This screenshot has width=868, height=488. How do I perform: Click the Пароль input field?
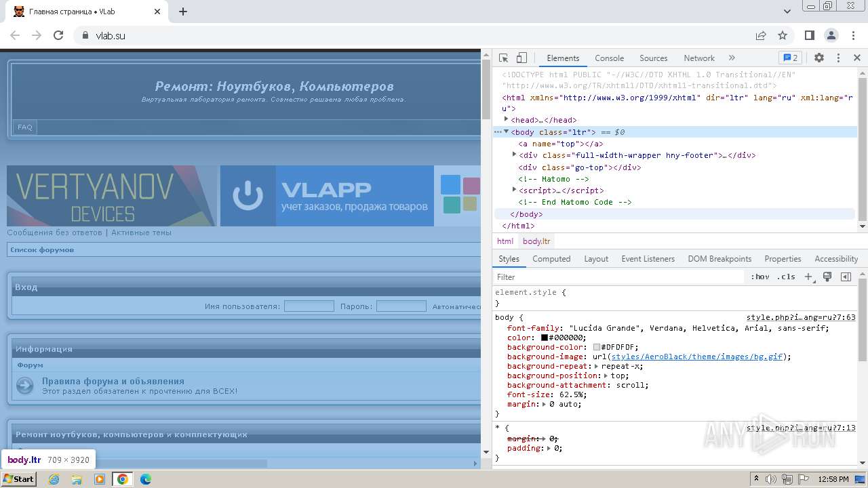(401, 306)
